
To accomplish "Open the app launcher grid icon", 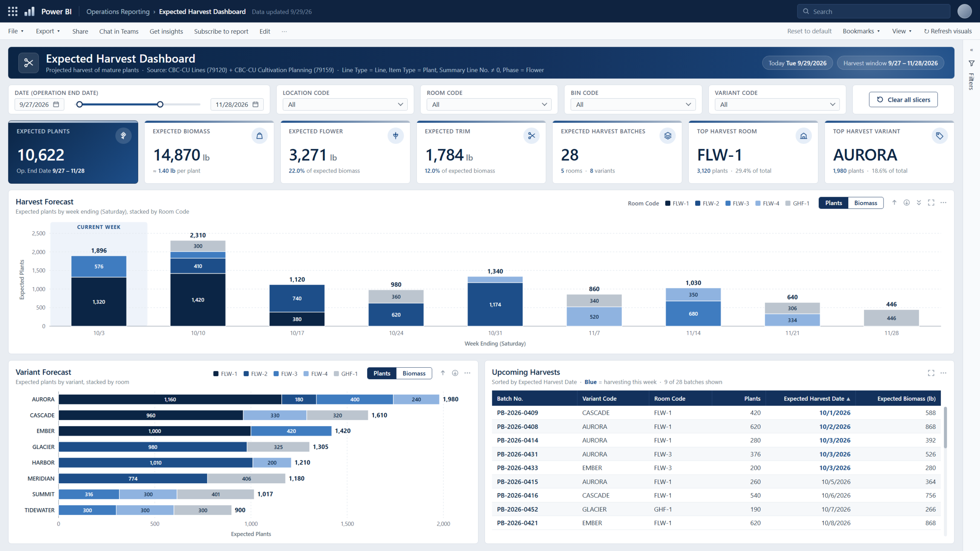I will (13, 11).
